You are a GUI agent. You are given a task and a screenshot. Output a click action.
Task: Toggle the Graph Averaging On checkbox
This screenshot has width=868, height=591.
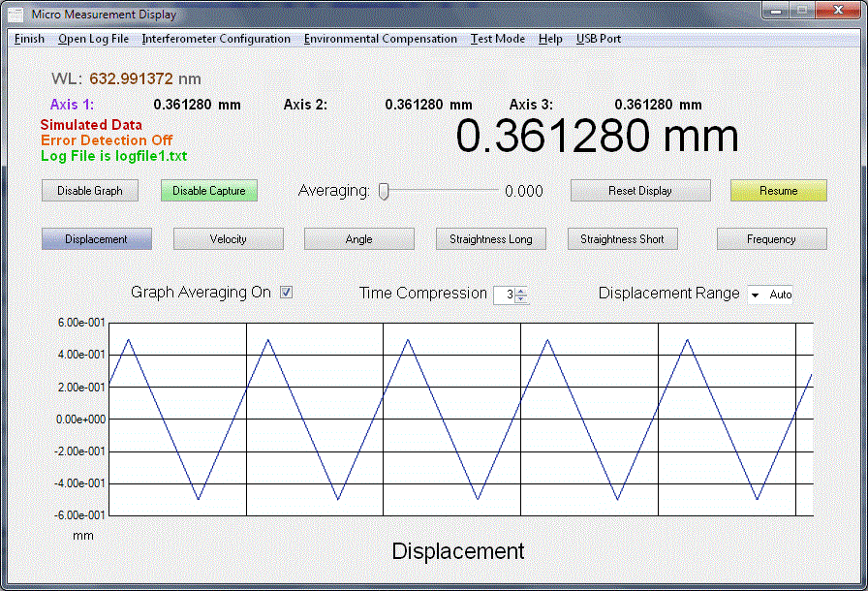point(286,292)
